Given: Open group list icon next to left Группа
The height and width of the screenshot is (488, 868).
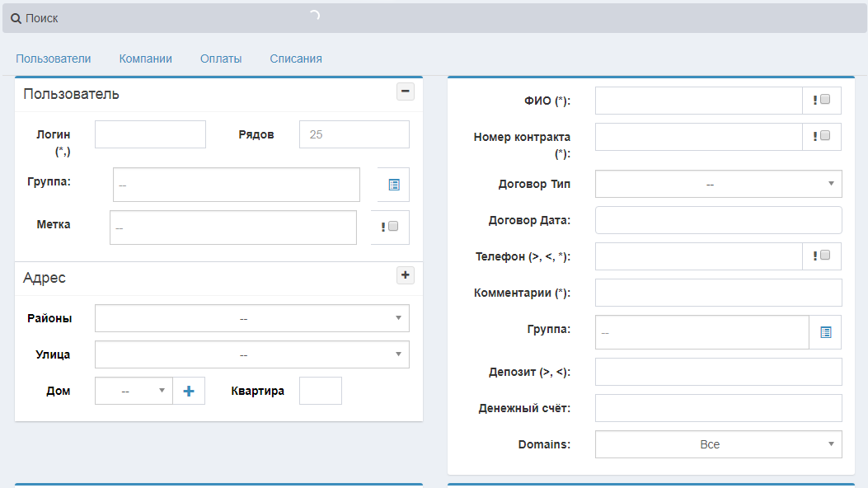Looking at the screenshot, I should click(393, 185).
